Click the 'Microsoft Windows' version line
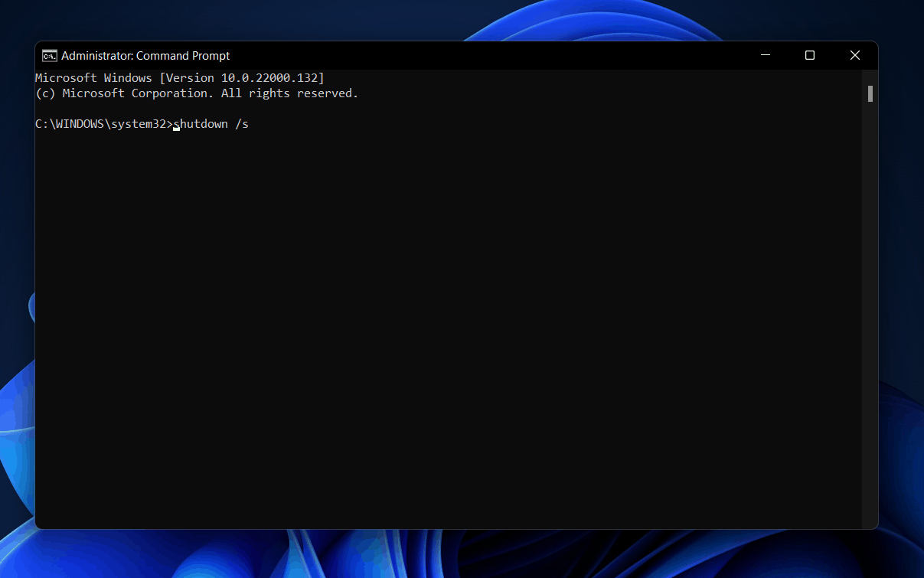Image resolution: width=924 pixels, height=578 pixels. click(180, 78)
